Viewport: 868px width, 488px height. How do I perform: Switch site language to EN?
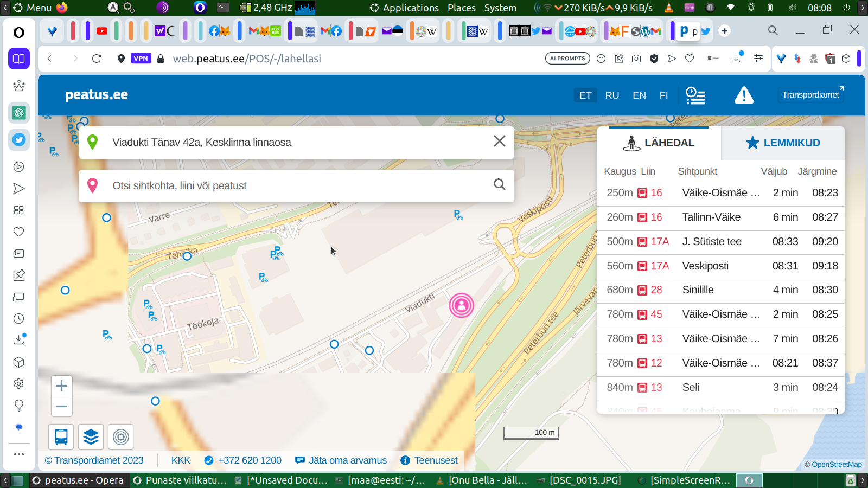tap(639, 95)
